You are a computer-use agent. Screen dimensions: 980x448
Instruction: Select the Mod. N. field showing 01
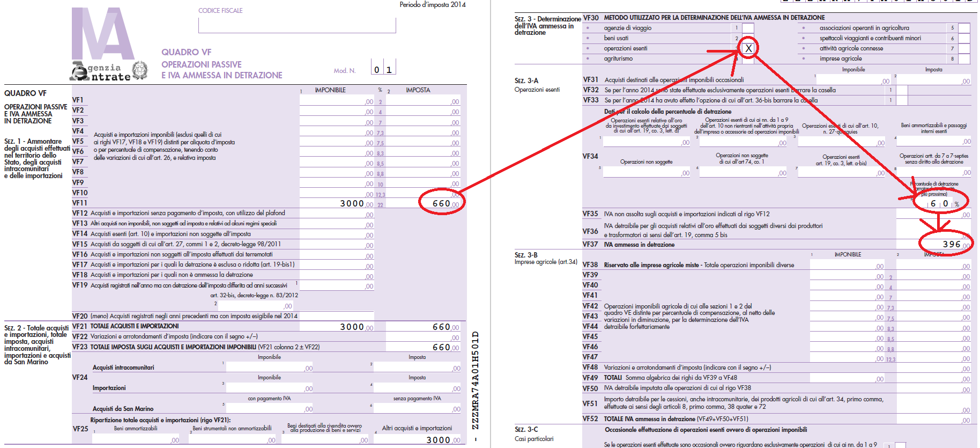tap(383, 69)
